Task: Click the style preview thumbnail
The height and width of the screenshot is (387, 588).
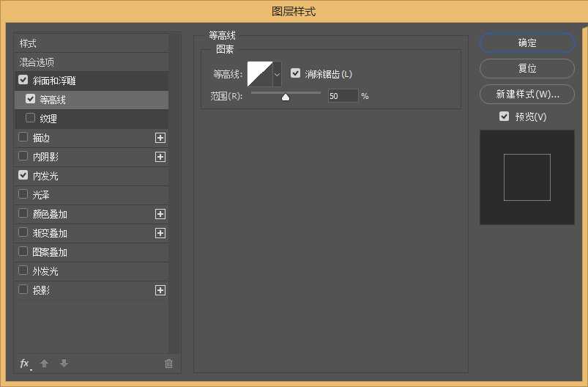Action: pyautogui.click(x=527, y=177)
